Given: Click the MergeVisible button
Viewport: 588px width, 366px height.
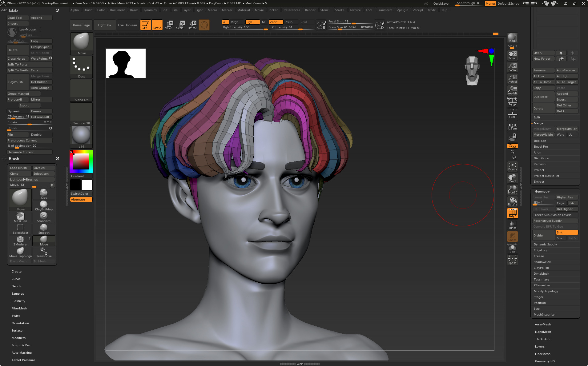Looking at the screenshot, I should tap(543, 135).
